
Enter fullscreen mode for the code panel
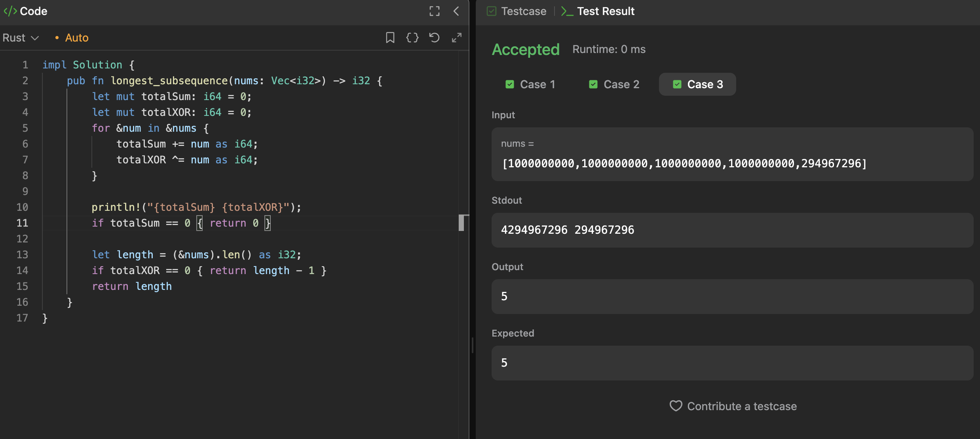click(435, 11)
